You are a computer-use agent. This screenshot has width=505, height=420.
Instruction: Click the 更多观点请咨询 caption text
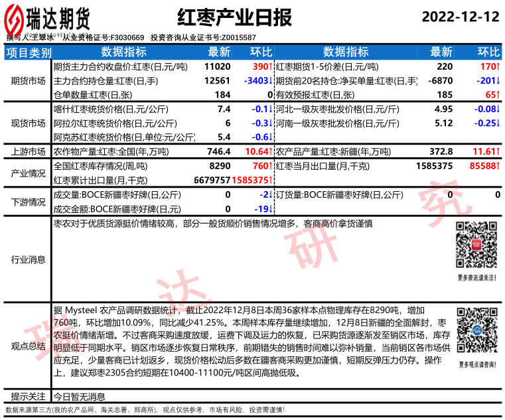pyautogui.click(x=477, y=365)
